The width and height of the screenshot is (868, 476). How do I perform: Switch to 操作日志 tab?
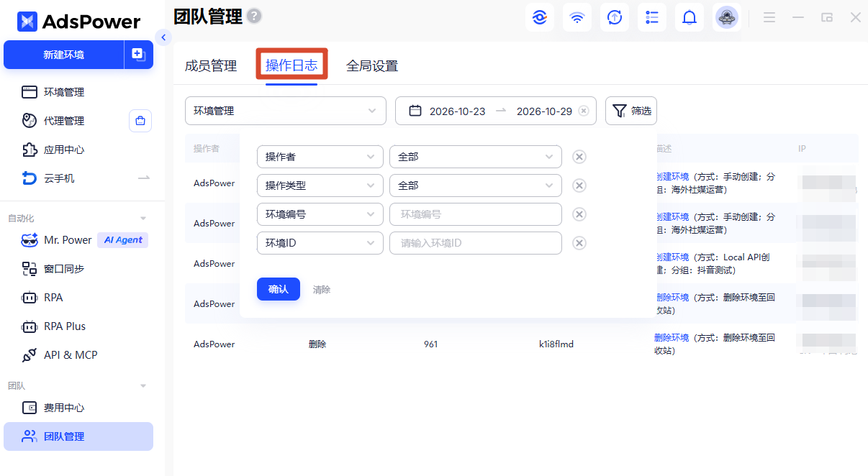click(291, 65)
